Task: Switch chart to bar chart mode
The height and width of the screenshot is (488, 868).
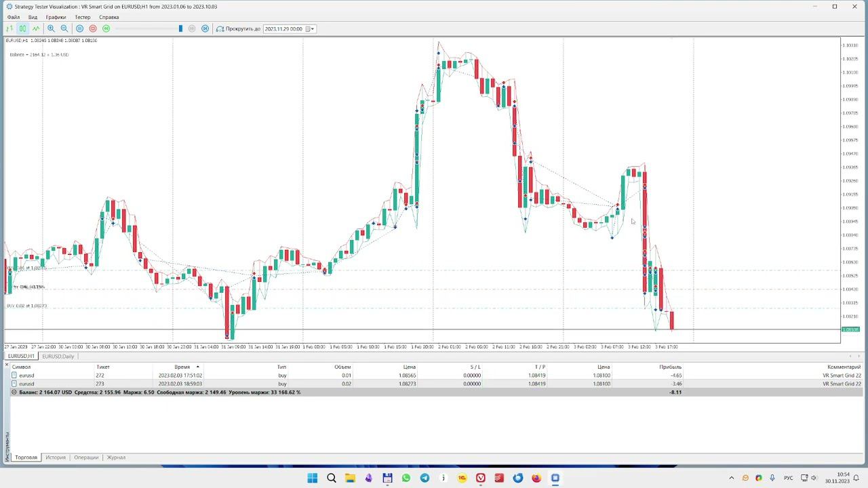Action: 9,28
